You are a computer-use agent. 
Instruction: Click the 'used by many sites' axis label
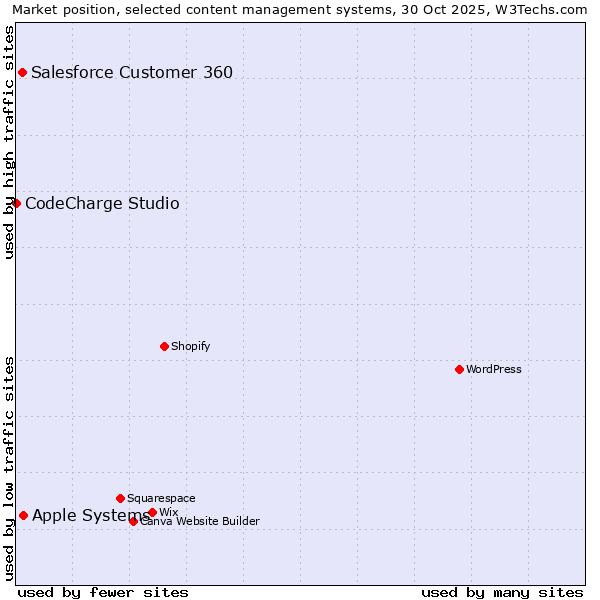click(x=502, y=592)
